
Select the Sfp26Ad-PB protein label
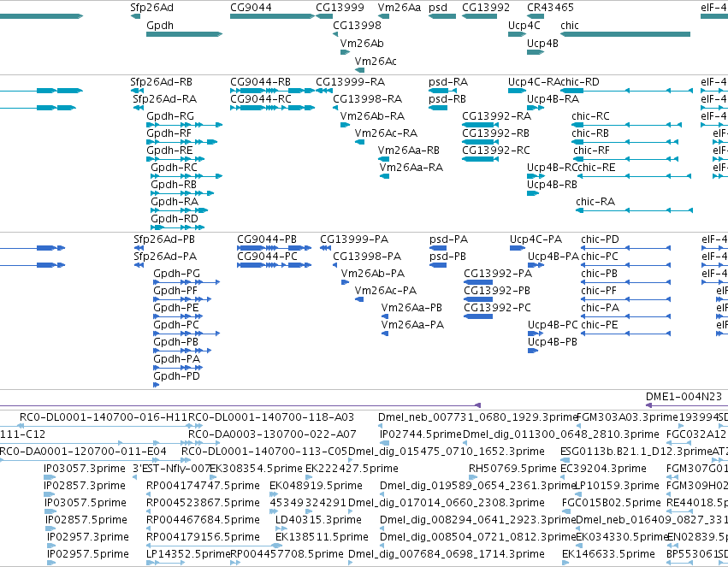[164, 239]
